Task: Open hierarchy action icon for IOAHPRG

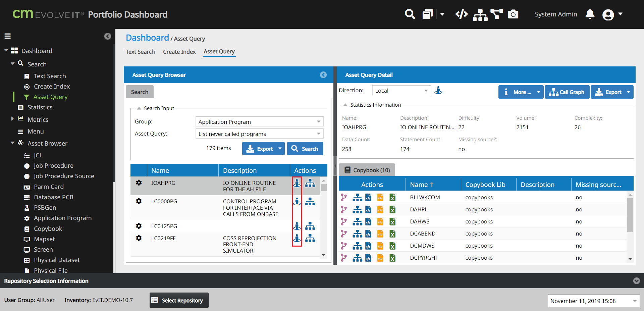Action: (310, 183)
